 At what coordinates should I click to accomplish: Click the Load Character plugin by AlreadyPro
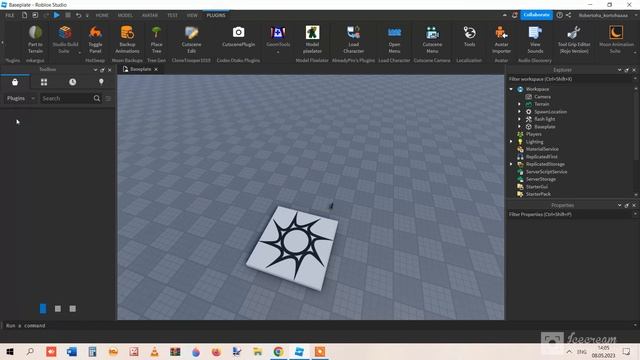point(353,39)
